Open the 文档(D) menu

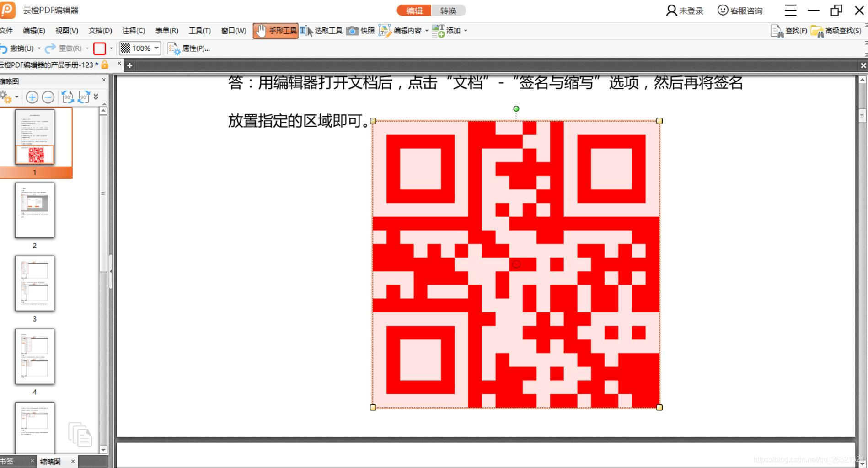(100, 31)
